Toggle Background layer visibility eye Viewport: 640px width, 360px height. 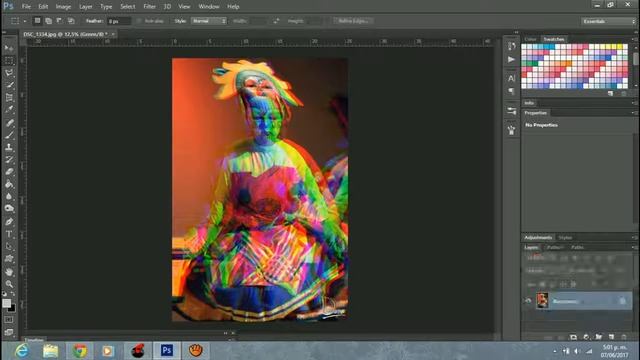point(528,301)
